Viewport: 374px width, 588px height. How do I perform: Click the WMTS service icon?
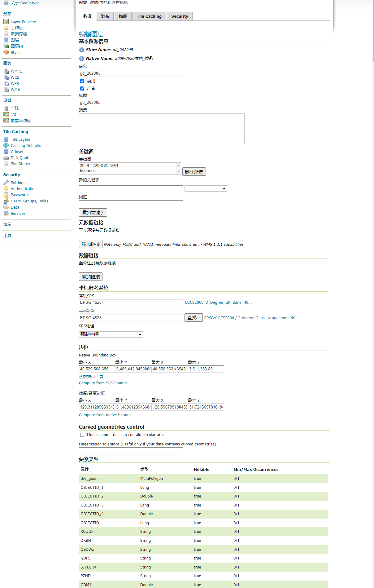tap(6, 71)
